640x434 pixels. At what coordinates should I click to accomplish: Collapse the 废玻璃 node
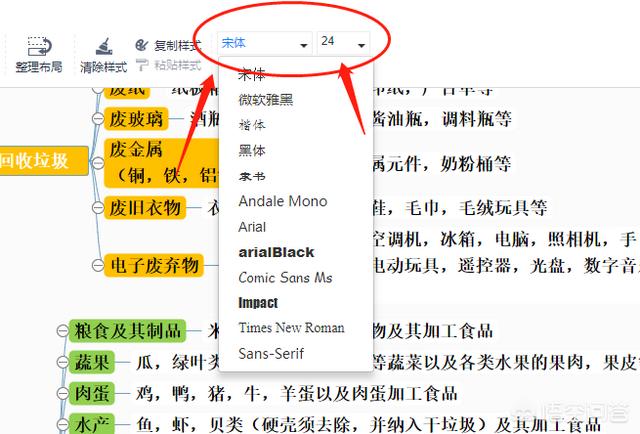(96, 119)
